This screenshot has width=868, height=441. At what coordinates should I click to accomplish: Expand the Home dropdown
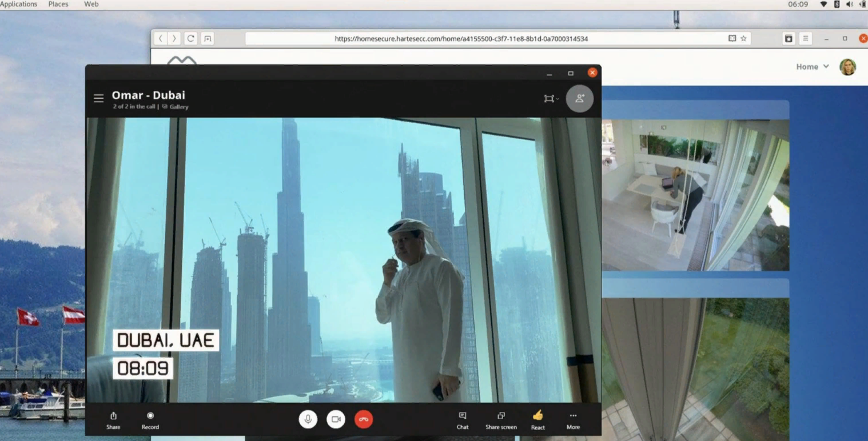(x=812, y=67)
